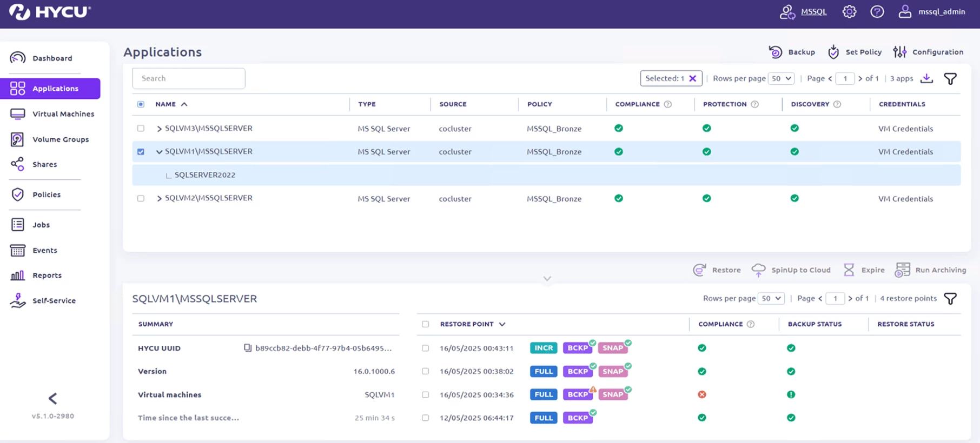Go to next applications page arrow
This screenshot has height=443, width=980.
pos(860,78)
